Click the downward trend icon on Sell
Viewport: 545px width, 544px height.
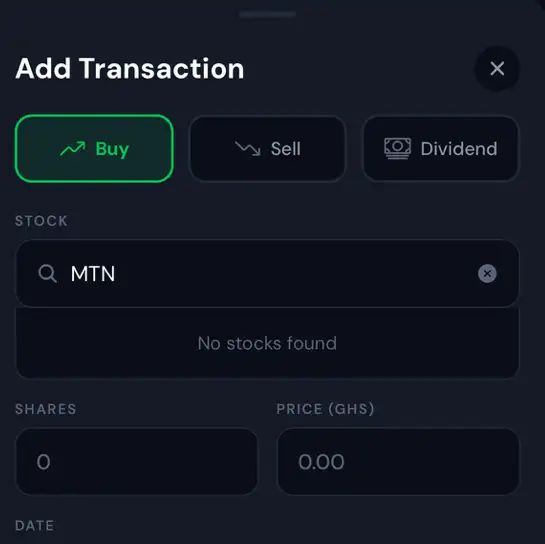(x=247, y=149)
